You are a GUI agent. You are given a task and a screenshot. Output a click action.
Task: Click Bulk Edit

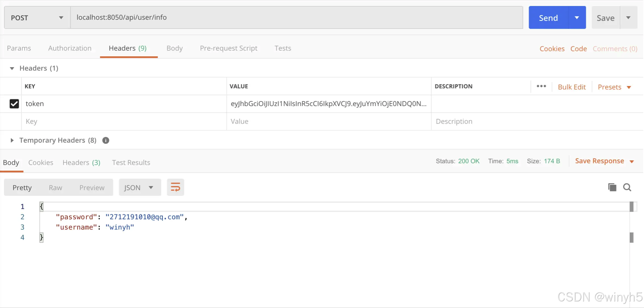[572, 87]
